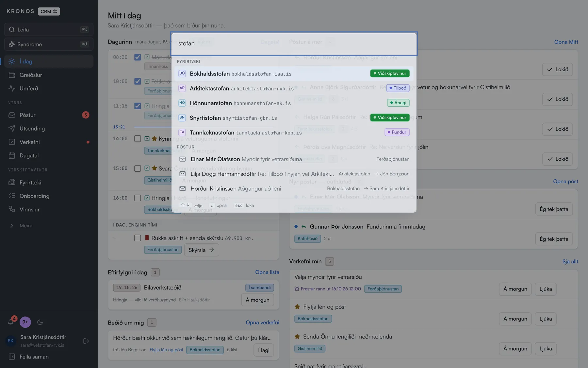
Task: Click the notification bell icon
Action: [11, 322]
